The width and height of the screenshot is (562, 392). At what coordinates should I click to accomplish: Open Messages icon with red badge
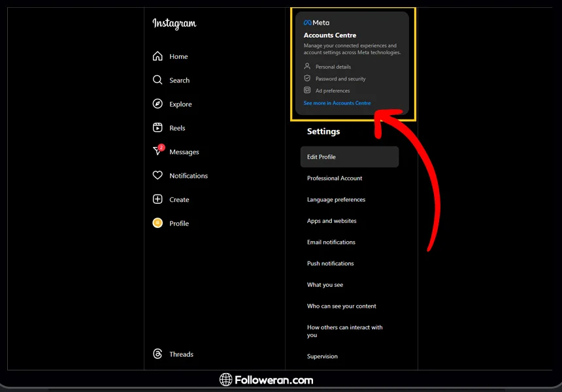[x=157, y=151]
